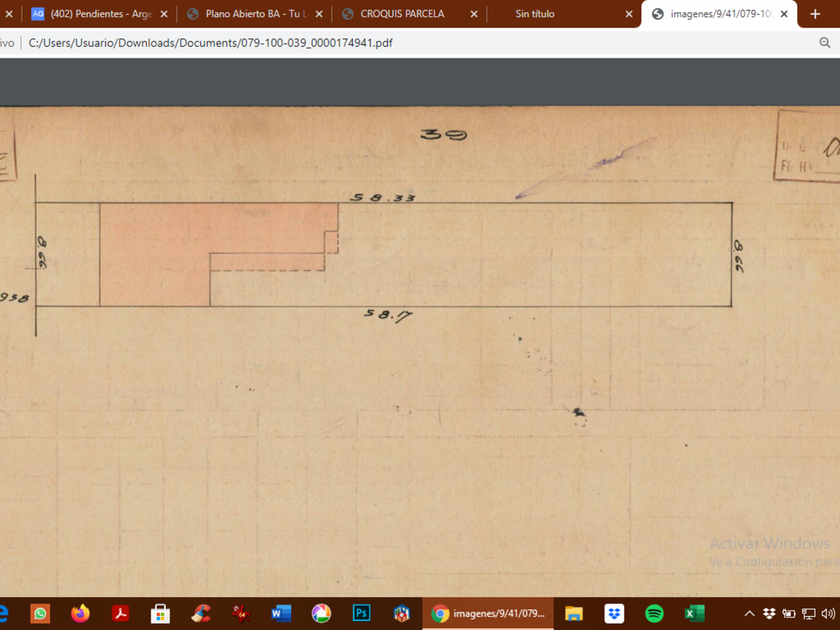840x630 pixels.
Task: Switch to the Plano Abierto BA tab
Action: (256, 14)
